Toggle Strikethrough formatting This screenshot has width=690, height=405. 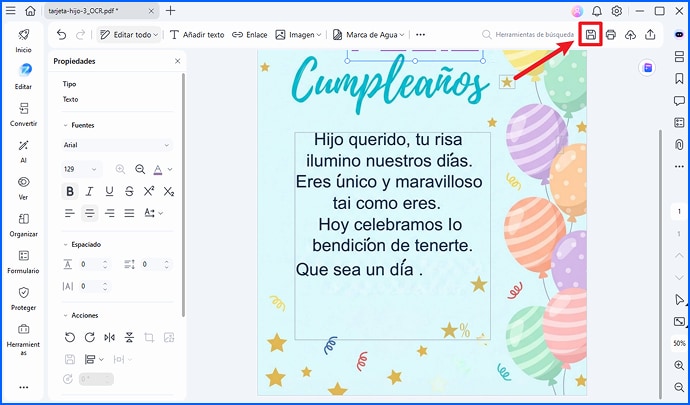point(129,191)
